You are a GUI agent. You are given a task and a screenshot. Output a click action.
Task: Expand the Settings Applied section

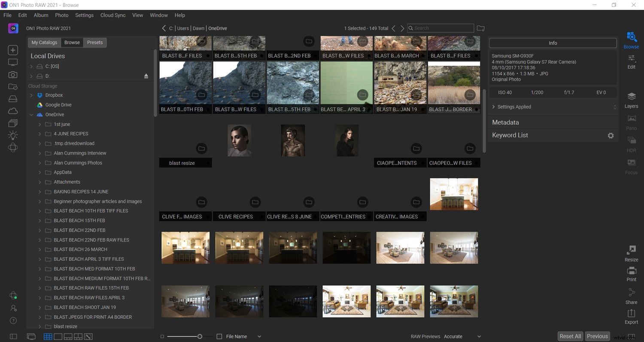[x=494, y=106]
